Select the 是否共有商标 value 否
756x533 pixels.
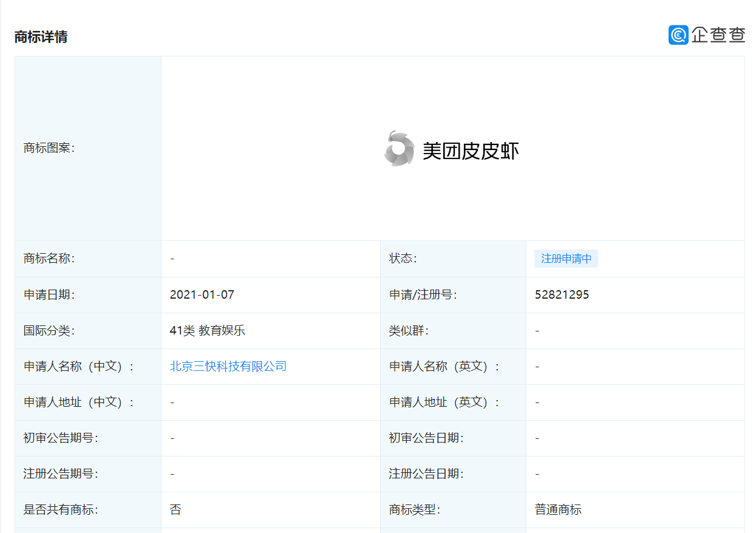(x=174, y=509)
